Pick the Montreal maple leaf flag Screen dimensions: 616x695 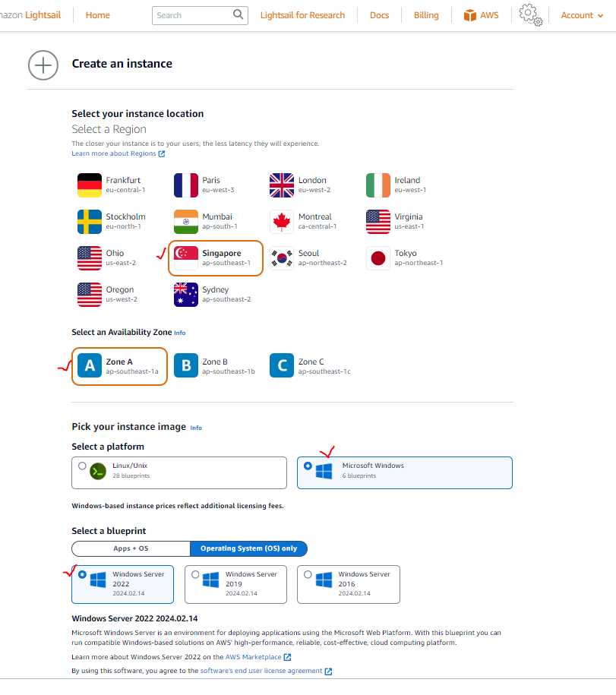(281, 222)
